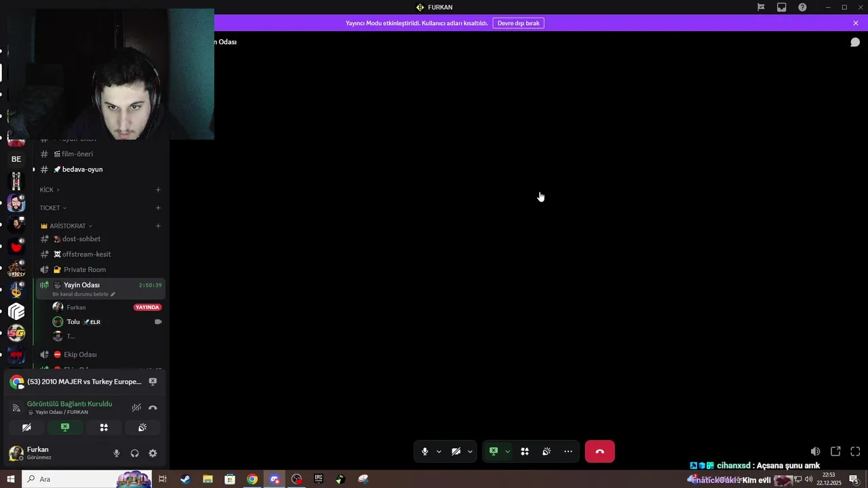
Task: Stop streaming icon beside Chrome stream title
Action: (153, 382)
